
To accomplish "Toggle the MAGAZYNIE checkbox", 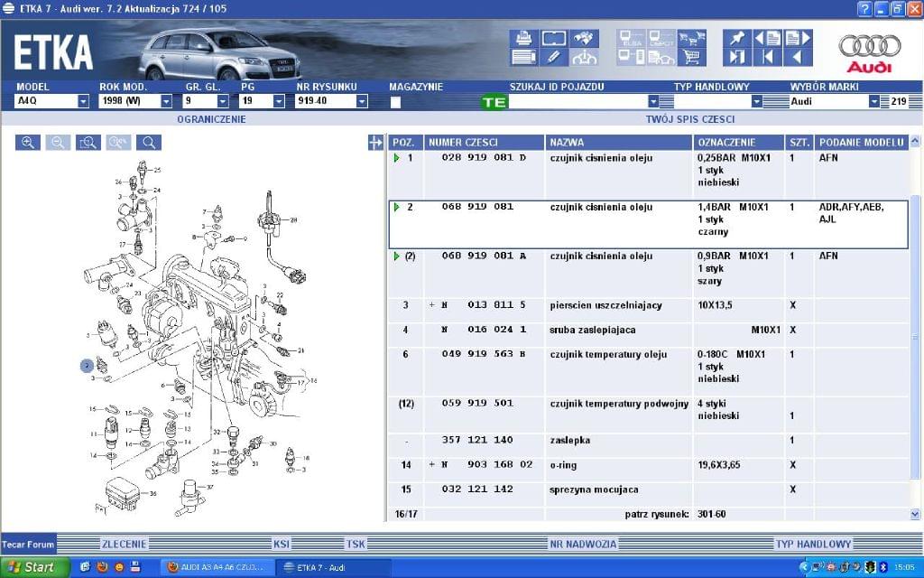I will 395,102.
